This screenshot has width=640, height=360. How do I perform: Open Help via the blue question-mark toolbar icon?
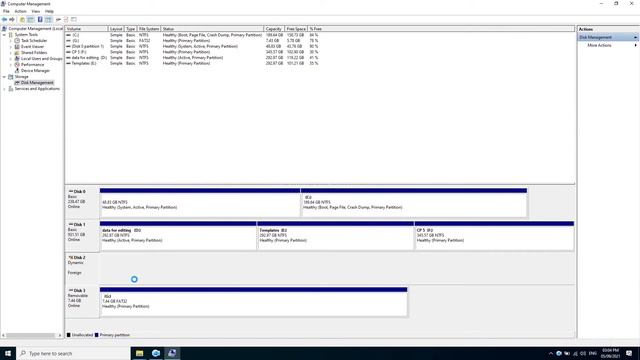click(x=40, y=19)
